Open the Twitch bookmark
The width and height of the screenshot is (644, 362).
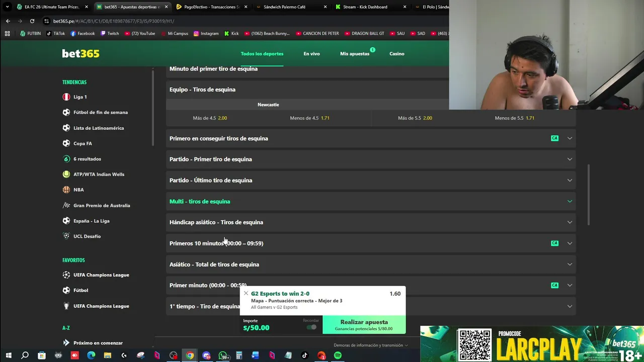pyautogui.click(x=110, y=33)
